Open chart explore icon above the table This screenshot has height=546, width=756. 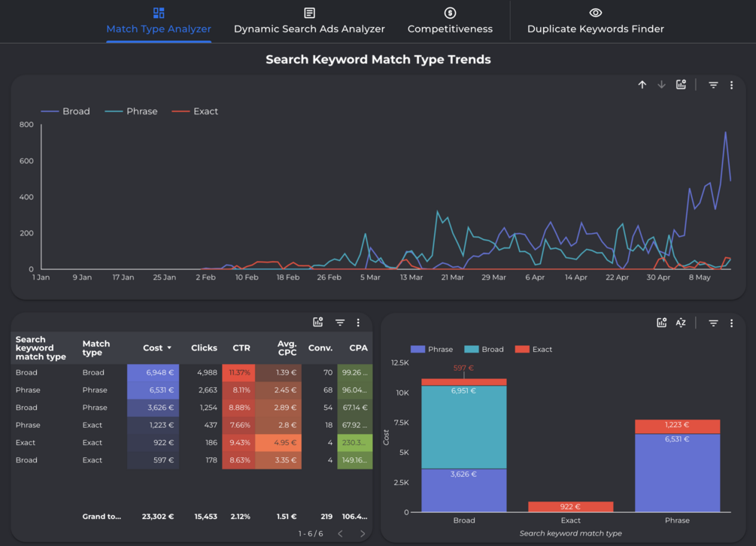point(317,323)
